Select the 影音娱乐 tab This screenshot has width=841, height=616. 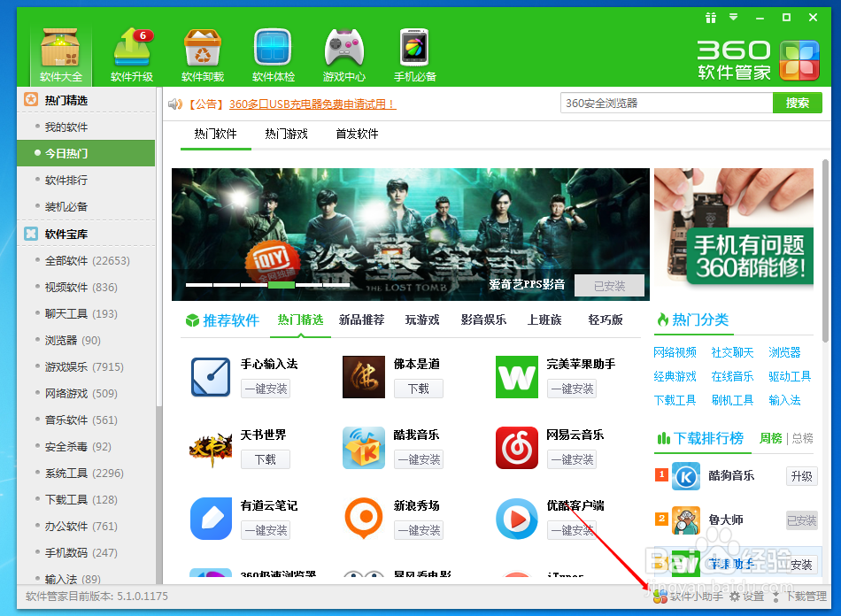tap(483, 320)
